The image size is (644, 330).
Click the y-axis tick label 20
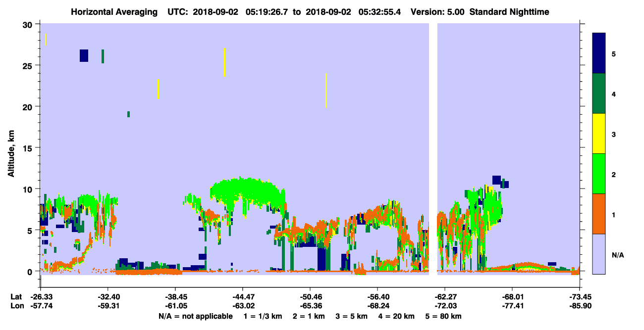(28, 106)
